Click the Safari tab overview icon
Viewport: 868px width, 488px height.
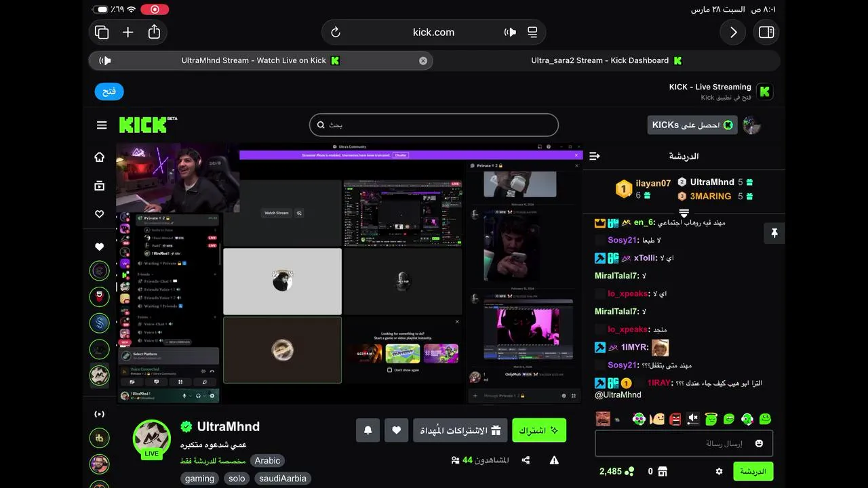click(102, 32)
